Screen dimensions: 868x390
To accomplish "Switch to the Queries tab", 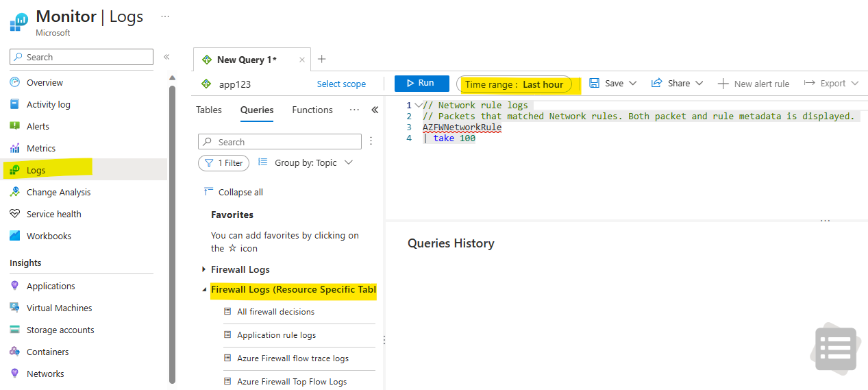I will [257, 110].
